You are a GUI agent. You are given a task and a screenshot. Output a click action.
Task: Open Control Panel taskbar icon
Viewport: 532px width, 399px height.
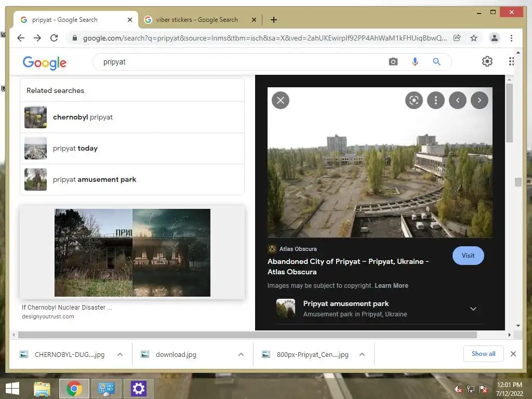coord(107,389)
